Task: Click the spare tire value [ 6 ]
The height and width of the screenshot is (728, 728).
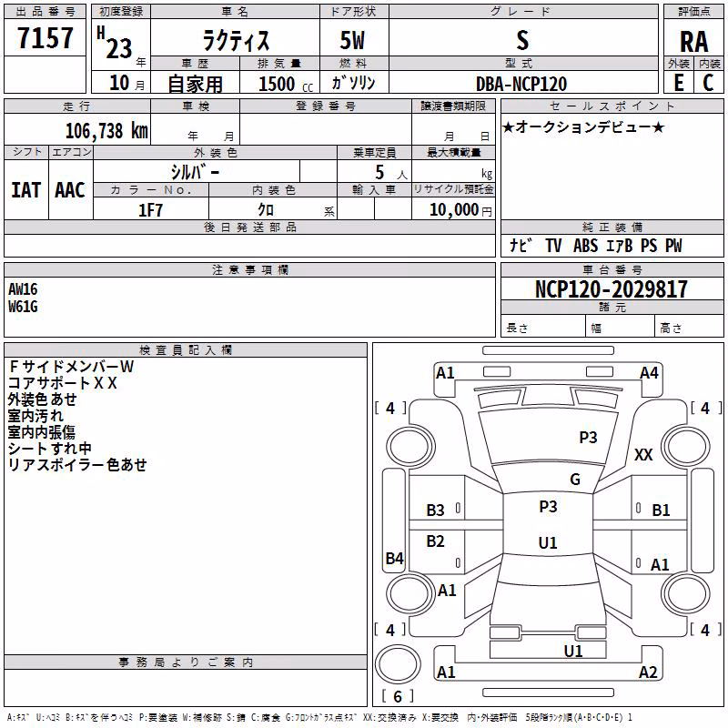Action: (x=398, y=696)
